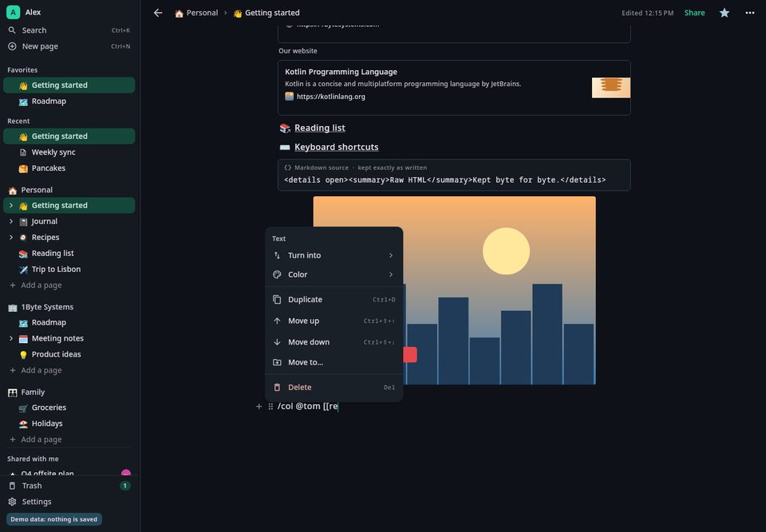Go to Personal in the breadcrumb
Viewport: 766px width, 532px height.
[196, 13]
